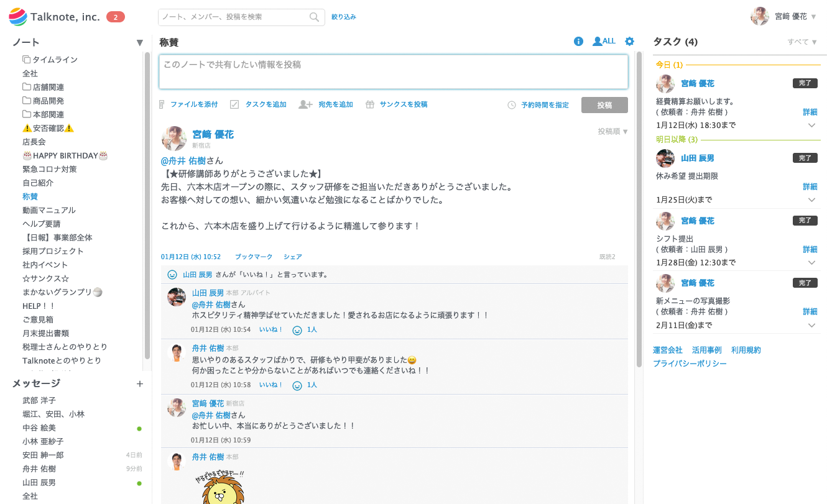
Task: Collapse the ノート section triangle
Action: point(140,43)
